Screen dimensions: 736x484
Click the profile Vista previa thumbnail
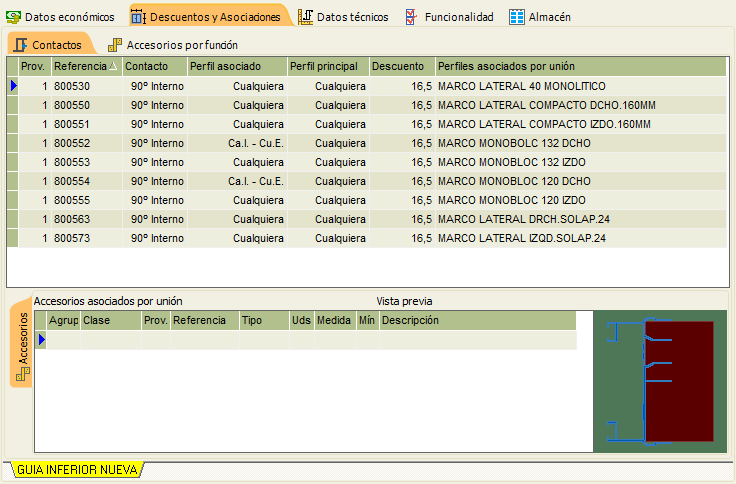pos(660,381)
